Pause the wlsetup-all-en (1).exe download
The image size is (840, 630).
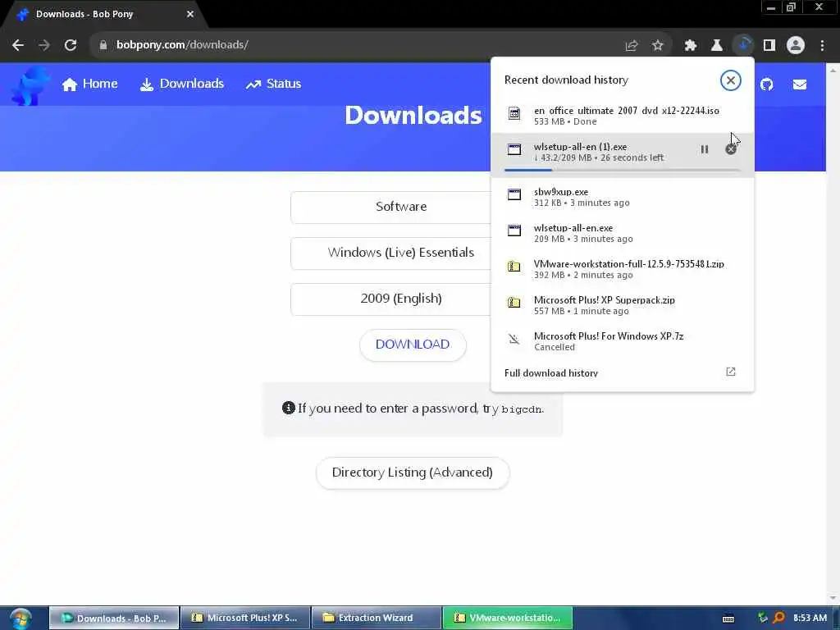[x=705, y=149]
